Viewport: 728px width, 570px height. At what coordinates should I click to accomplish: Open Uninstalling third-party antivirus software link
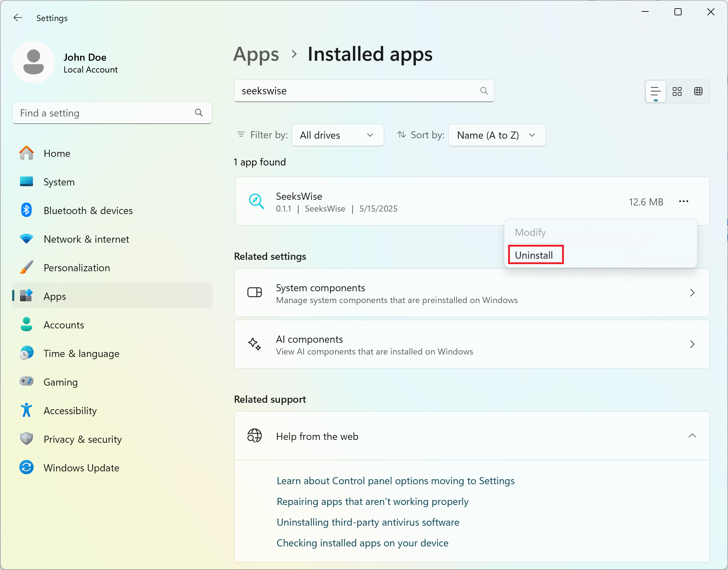[368, 522]
